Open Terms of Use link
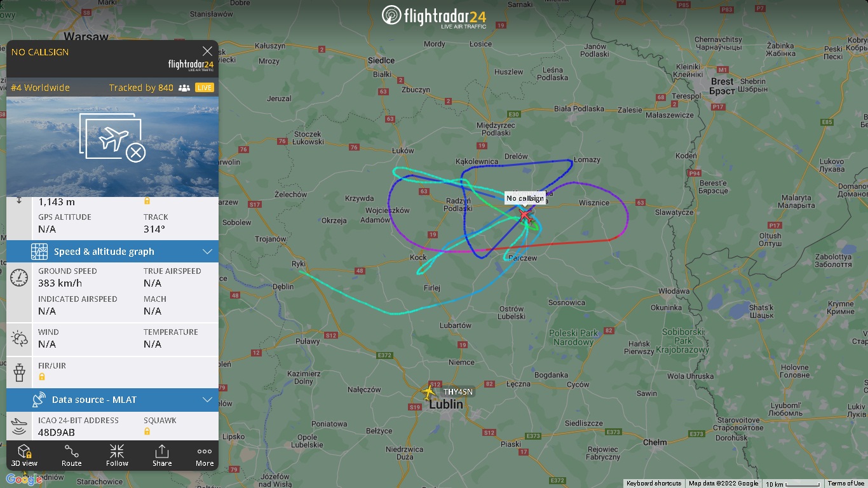The width and height of the screenshot is (868, 488). pos(846,484)
